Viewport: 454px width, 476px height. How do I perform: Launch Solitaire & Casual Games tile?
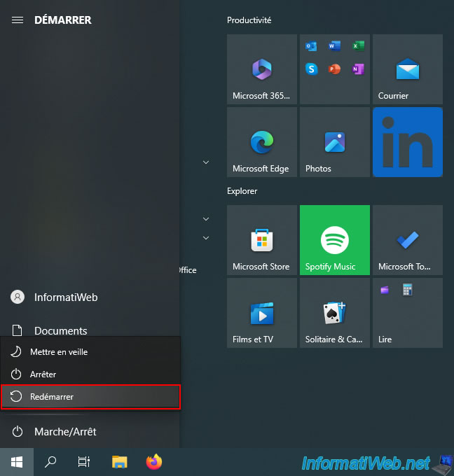334,313
